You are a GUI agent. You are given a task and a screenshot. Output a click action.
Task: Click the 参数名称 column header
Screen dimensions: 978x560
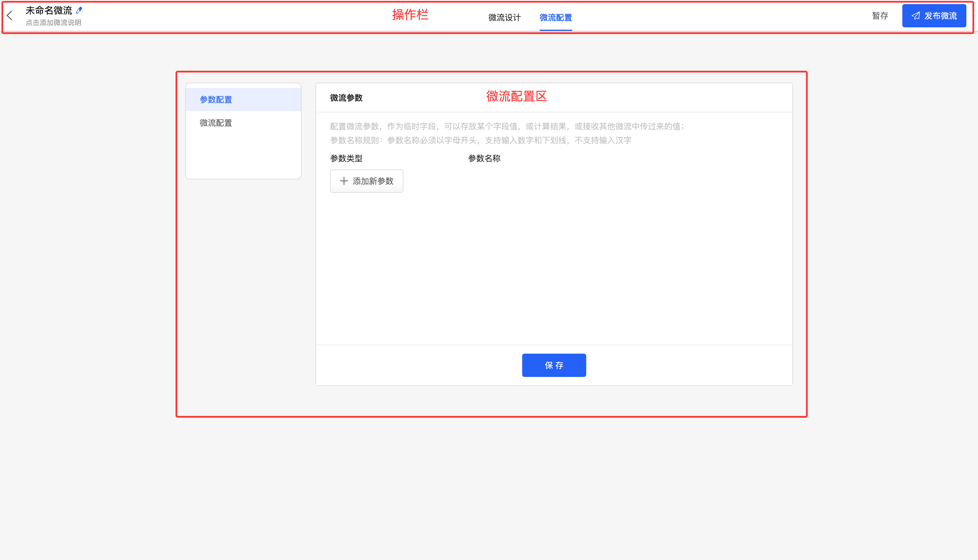tap(484, 158)
